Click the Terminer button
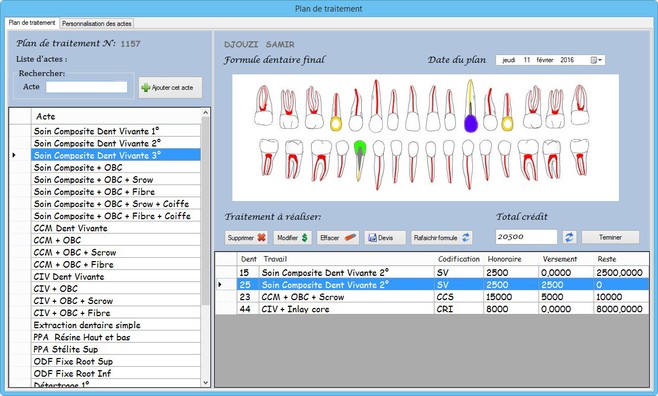The height and width of the screenshot is (396, 658). [610, 237]
